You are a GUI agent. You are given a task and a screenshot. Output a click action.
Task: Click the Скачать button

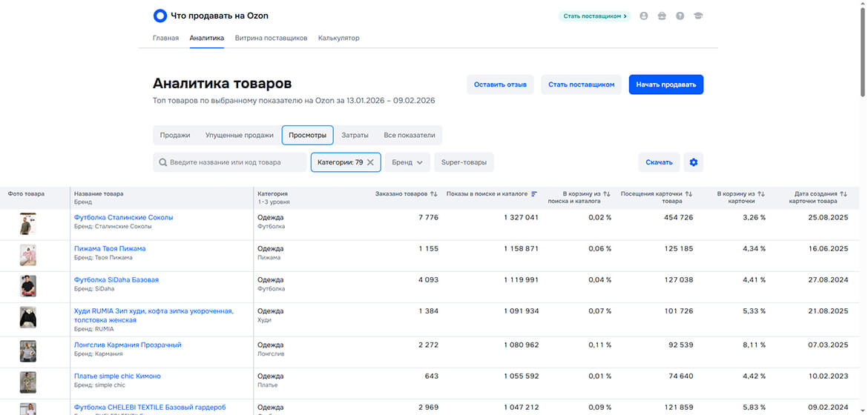[x=659, y=162]
